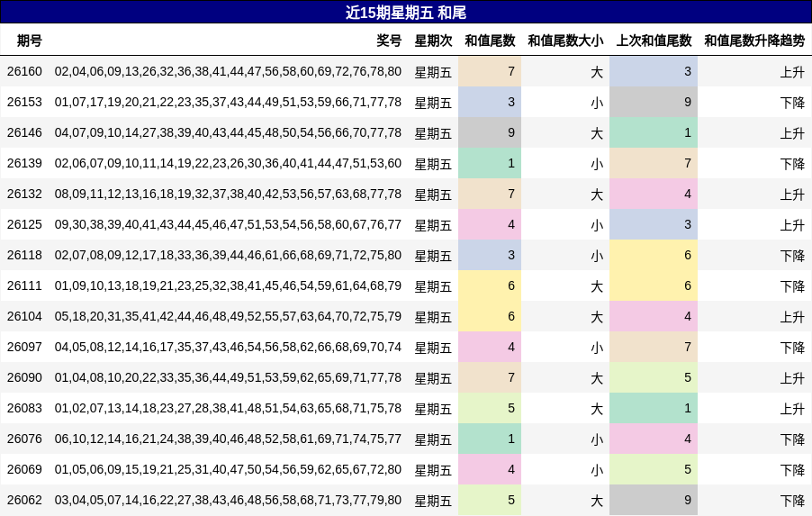Screen dimensions: 812x516
Task: Click winning numbers of issue 26111
Action: 228,285
